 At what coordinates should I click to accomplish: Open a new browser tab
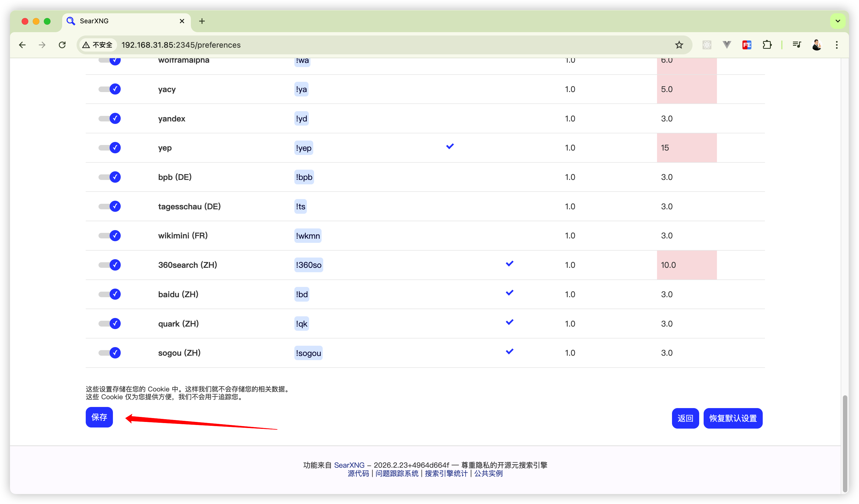click(x=202, y=21)
